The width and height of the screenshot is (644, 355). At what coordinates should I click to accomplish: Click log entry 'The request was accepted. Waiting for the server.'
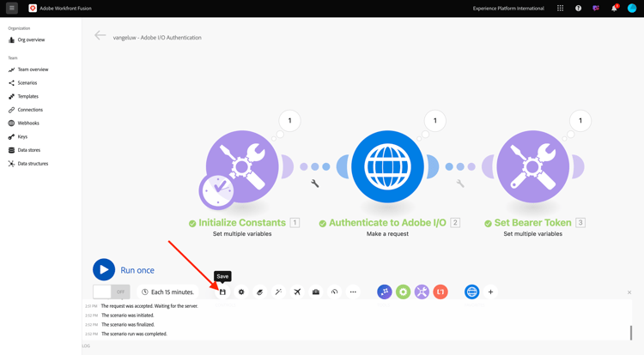pos(149,306)
